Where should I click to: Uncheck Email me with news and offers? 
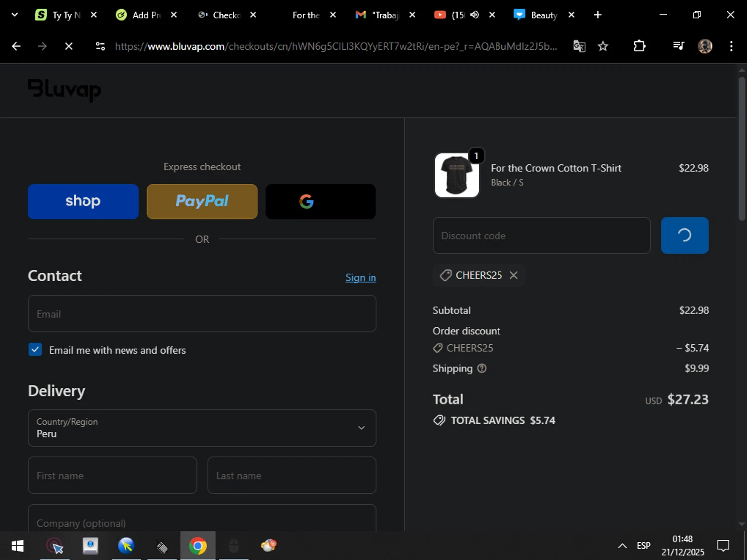(x=35, y=350)
